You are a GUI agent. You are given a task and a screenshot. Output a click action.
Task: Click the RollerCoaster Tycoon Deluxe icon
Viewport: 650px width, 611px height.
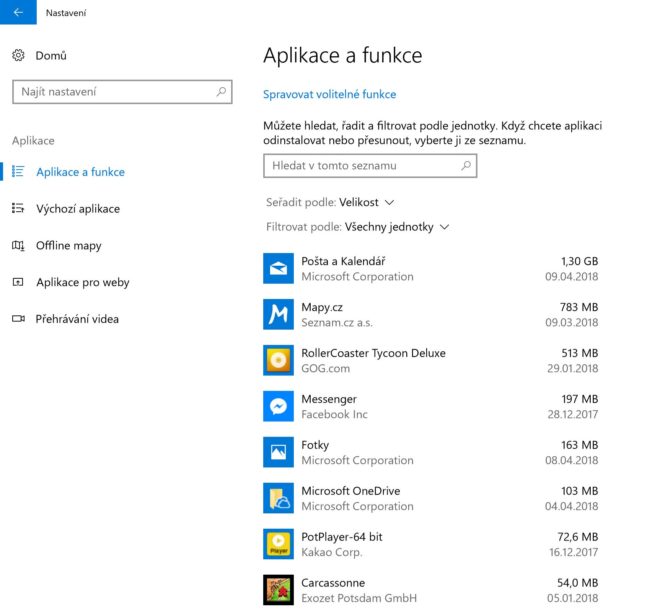[279, 360]
